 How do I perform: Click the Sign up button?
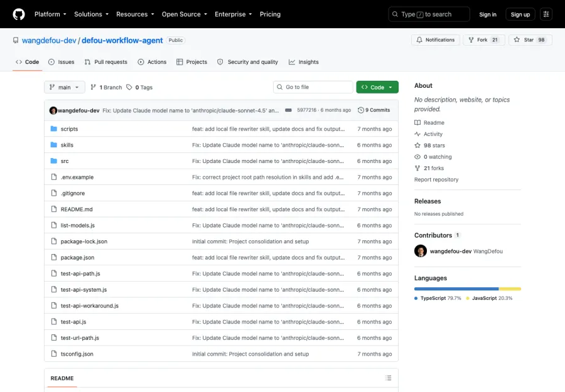pos(520,14)
